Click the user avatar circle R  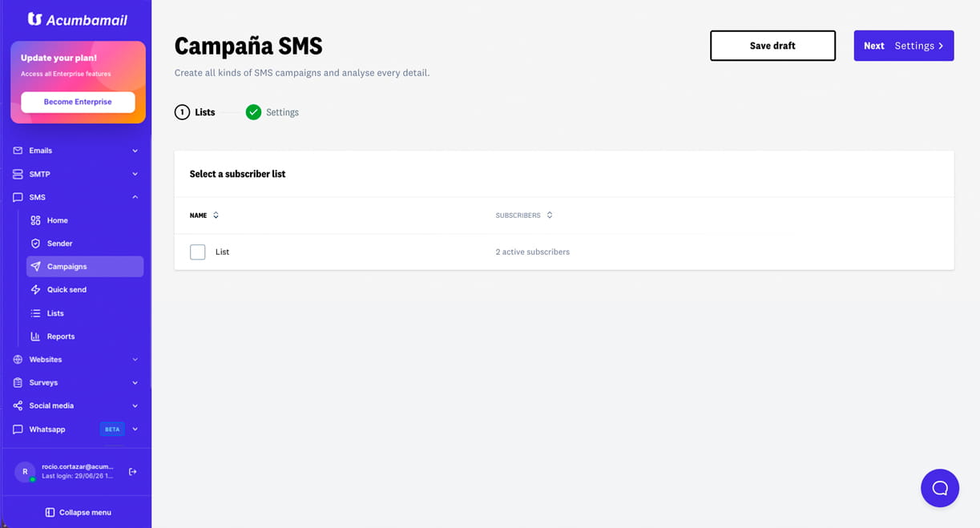pos(25,472)
